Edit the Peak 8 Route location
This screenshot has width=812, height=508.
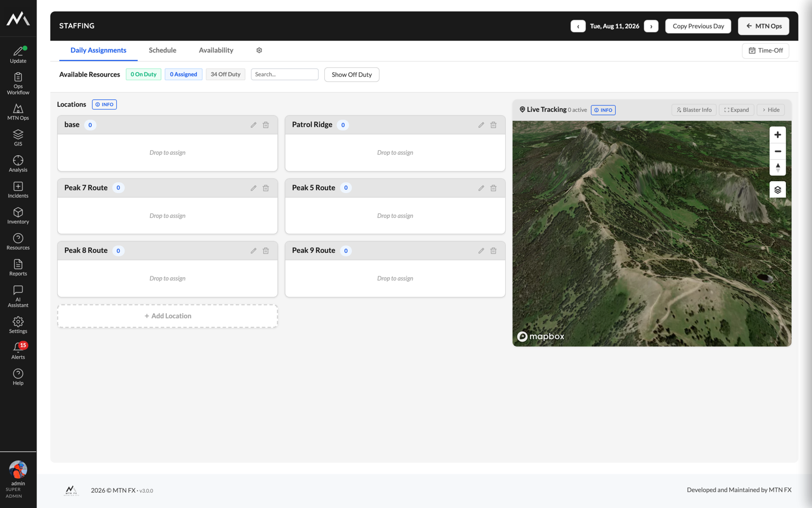click(254, 251)
